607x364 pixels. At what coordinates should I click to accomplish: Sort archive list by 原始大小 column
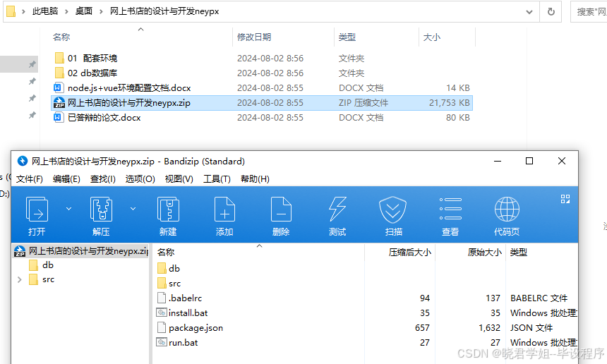tap(485, 253)
